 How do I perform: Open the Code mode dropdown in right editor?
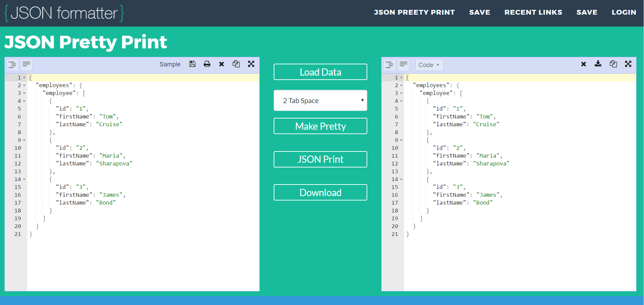(429, 65)
